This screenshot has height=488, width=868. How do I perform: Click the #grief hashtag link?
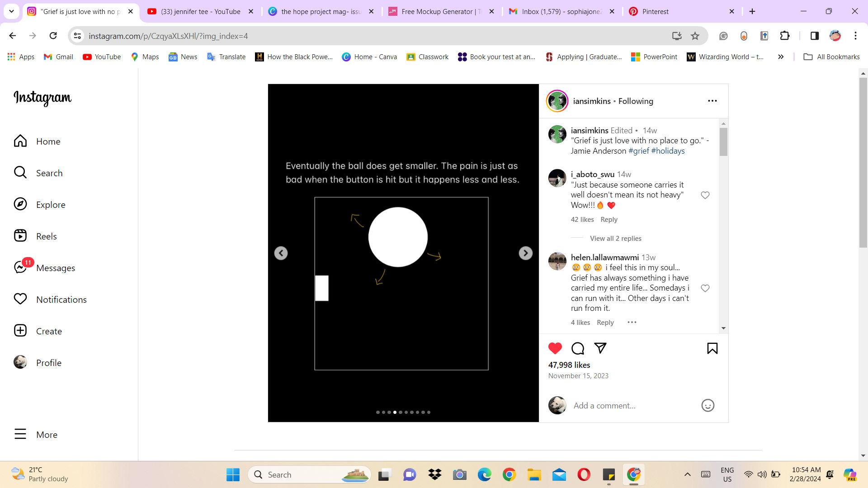pos(638,151)
